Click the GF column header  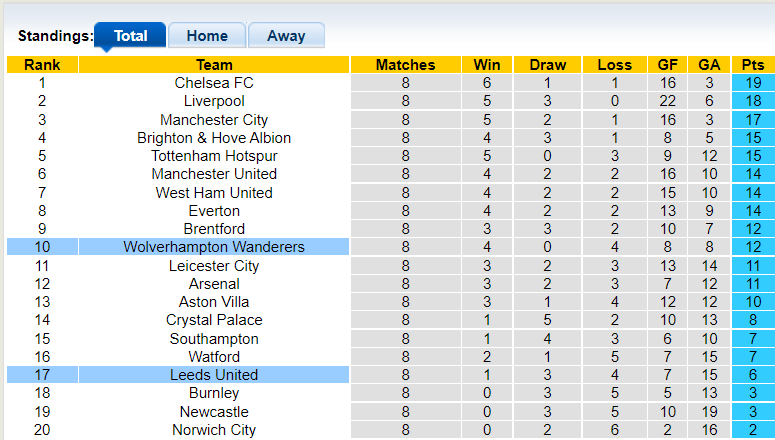pos(667,65)
